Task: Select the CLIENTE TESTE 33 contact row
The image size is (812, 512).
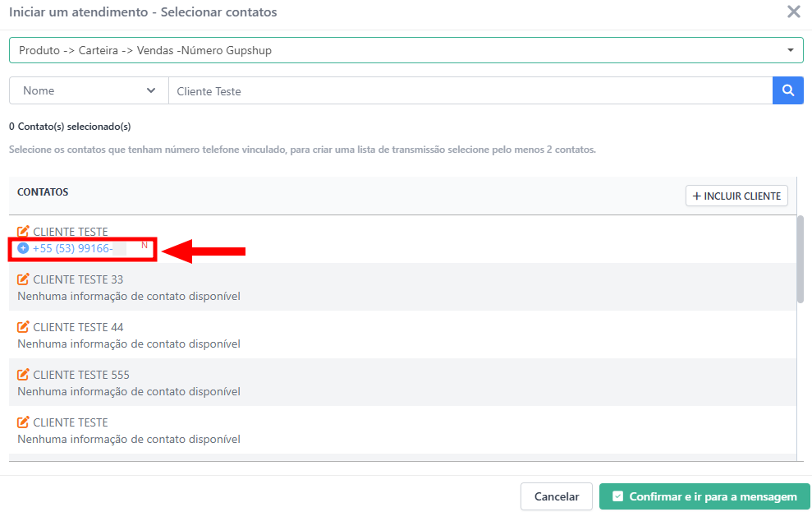Action: click(x=402, y=287)
